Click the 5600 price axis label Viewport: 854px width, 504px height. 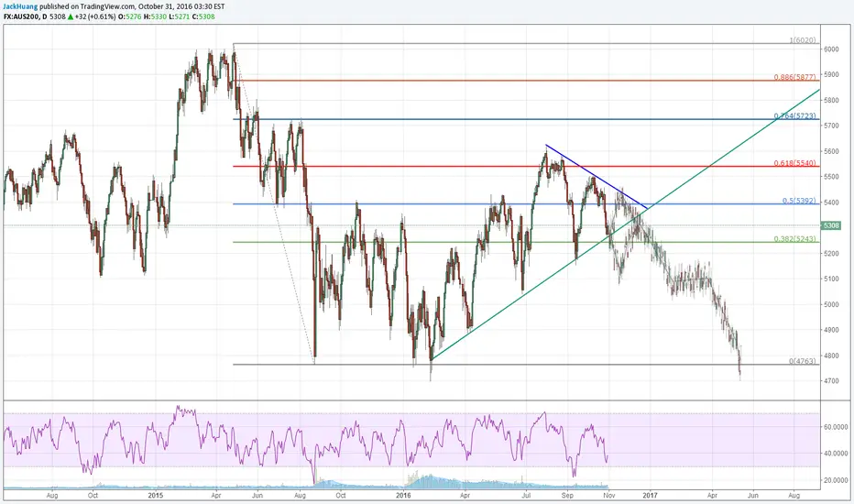click(x=831, y=151)
